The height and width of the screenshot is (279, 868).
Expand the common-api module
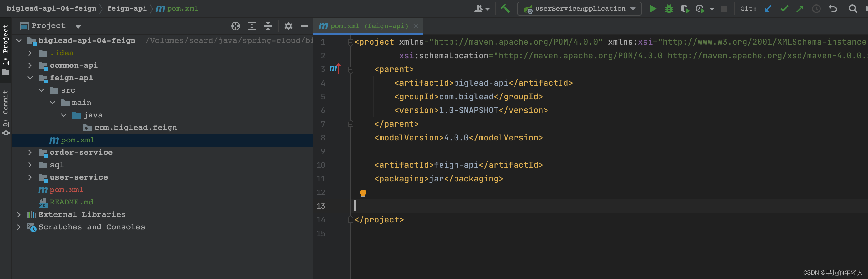point(30,66)
